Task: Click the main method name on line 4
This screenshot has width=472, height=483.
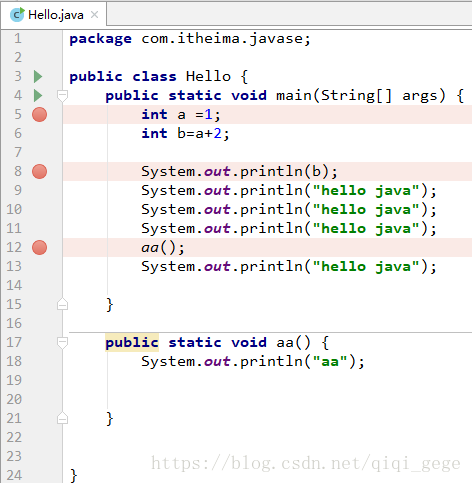Action: click(x=294, y=96)
